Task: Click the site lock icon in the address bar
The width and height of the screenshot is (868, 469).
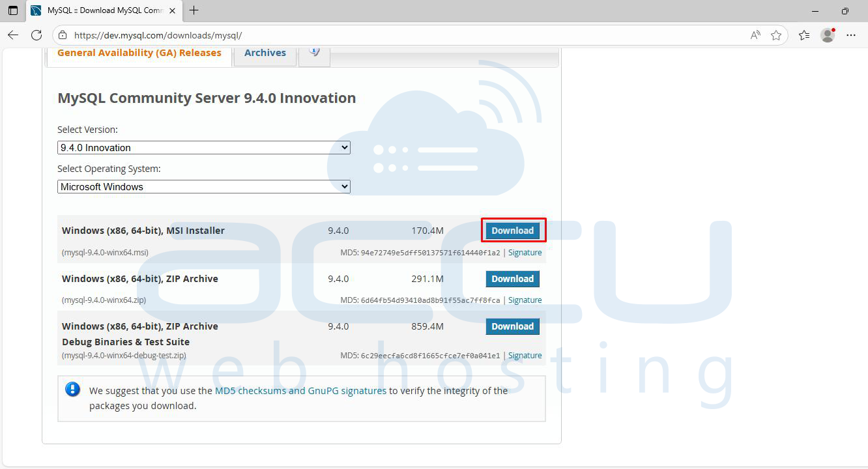Action: coord(61,35)
